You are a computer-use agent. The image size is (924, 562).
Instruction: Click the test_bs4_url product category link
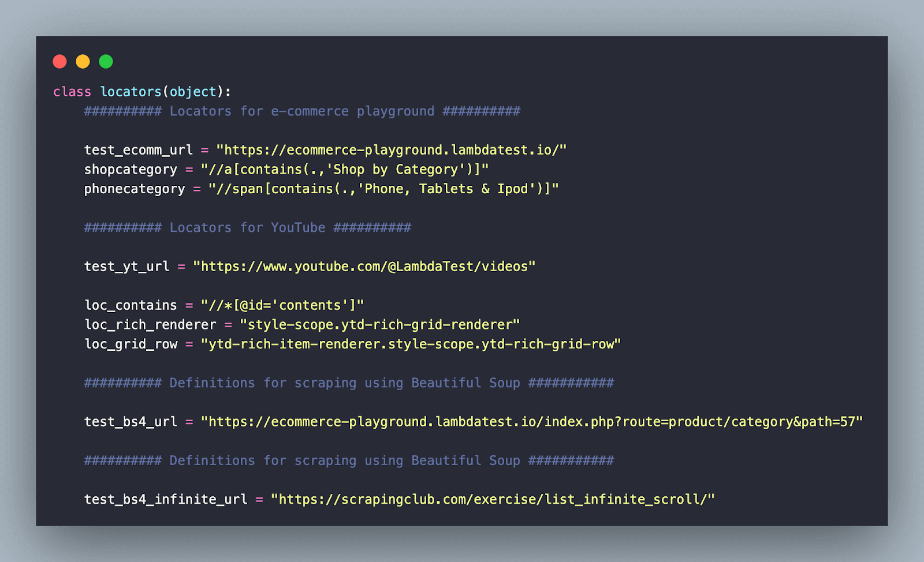[531, 421]
